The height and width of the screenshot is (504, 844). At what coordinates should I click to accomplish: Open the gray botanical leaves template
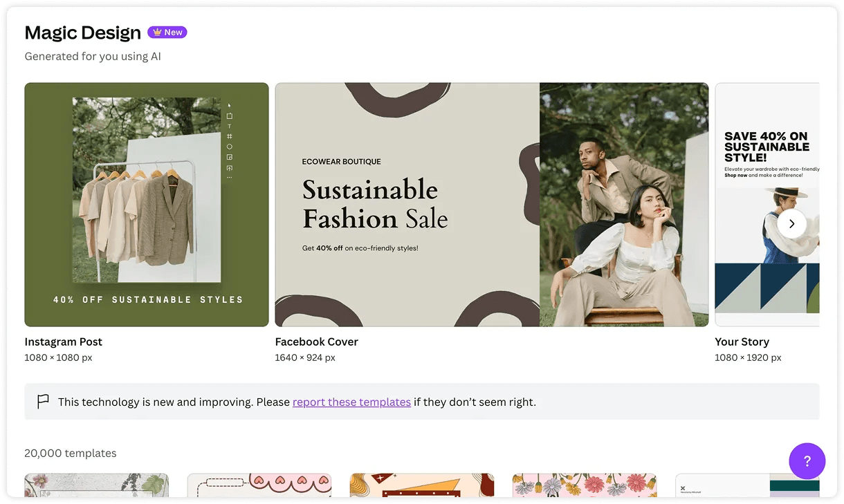(97, 485)
